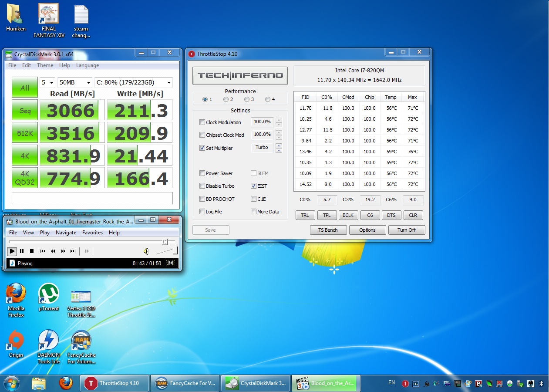Run the Seq benchmark test
Image resolution: width=549 pixels, height=392 pixels.
point(25,111)
